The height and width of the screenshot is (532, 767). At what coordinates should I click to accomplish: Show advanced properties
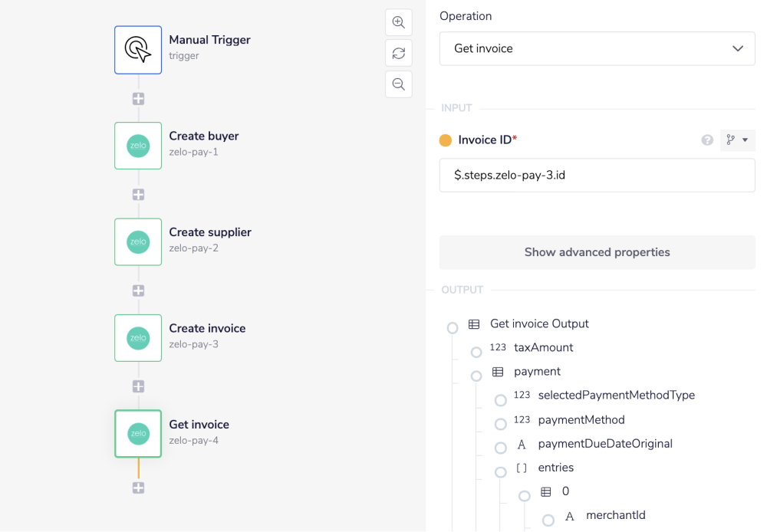597,252
